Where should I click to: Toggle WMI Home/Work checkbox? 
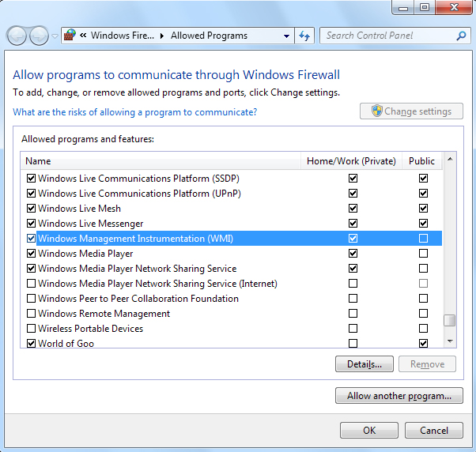point(353,238)
